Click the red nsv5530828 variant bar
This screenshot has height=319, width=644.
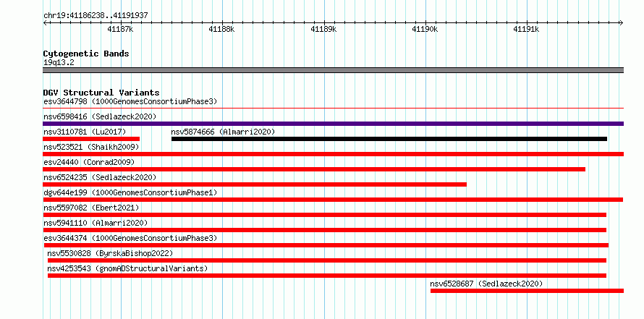(327, 260)
